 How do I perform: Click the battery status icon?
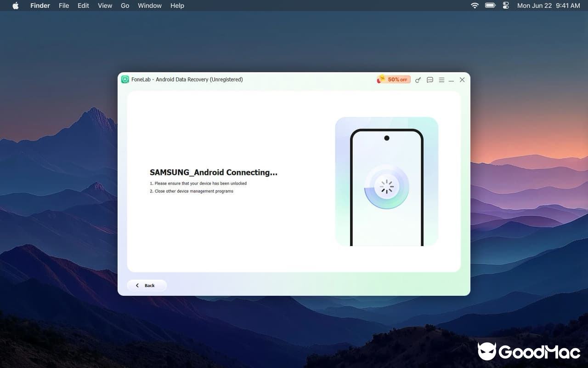(x=490, y=6)
